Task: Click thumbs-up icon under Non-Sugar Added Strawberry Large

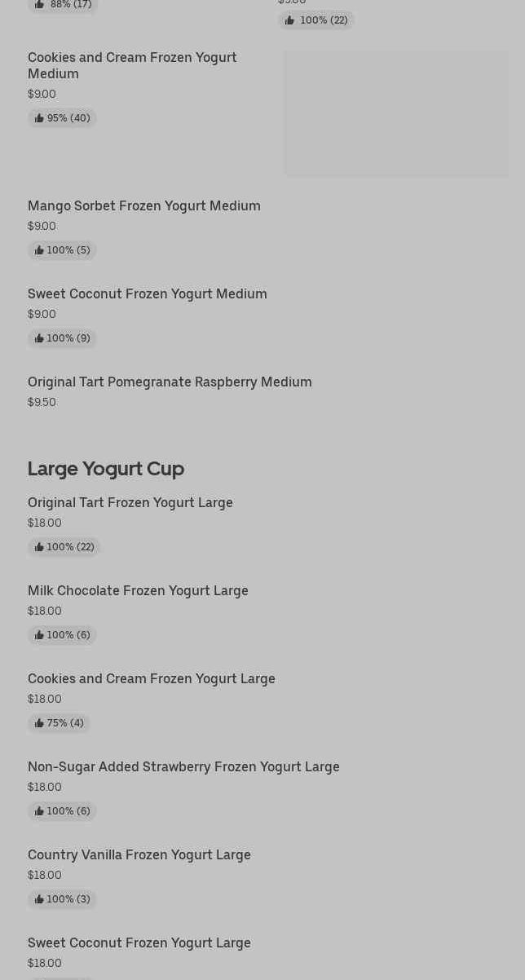Action: [x=39, y=811]
